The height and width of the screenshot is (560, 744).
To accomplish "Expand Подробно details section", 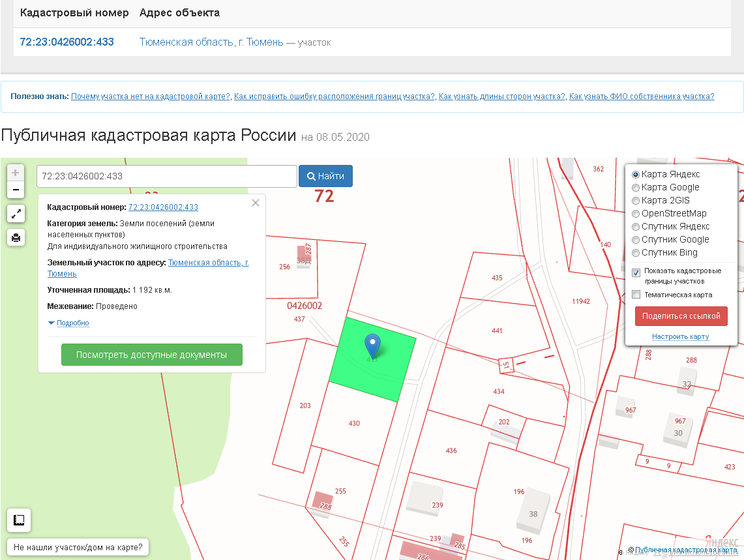I will tap(72, 323).
